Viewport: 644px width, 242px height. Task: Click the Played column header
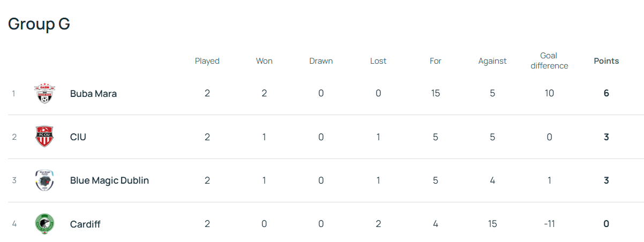click(x=207, y=61)
